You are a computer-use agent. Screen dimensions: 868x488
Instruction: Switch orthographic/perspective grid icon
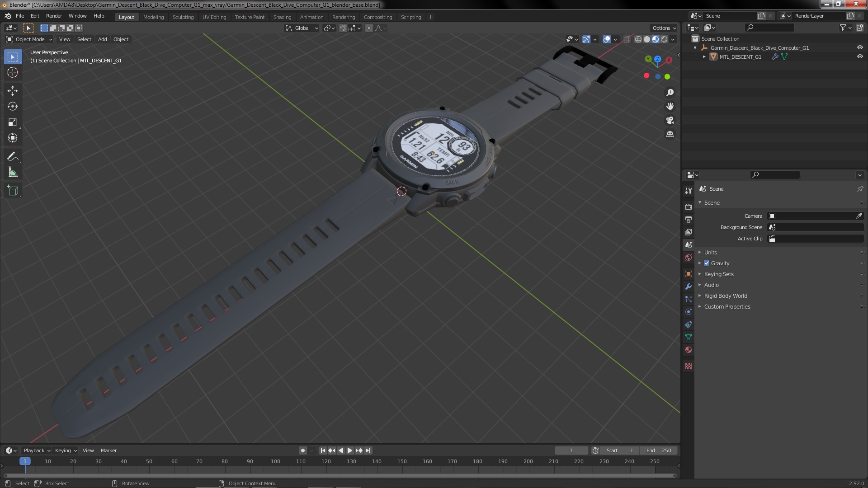(x=670, y=134)
